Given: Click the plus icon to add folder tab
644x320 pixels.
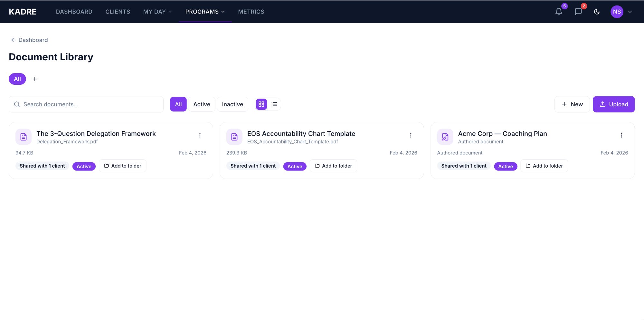Looking at the screenshot, I should click(35, 79).
